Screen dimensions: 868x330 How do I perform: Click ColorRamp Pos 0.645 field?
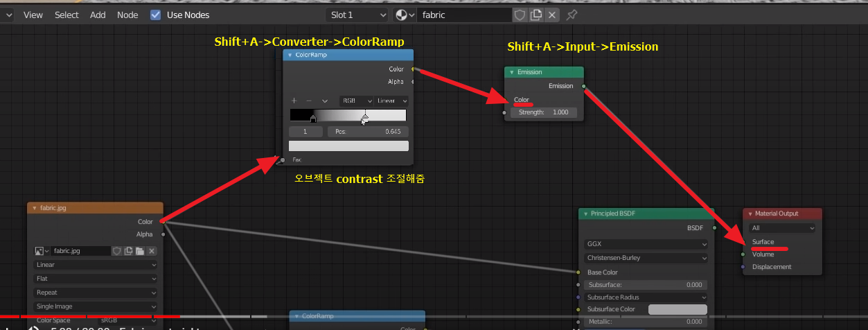click(368, 131)
